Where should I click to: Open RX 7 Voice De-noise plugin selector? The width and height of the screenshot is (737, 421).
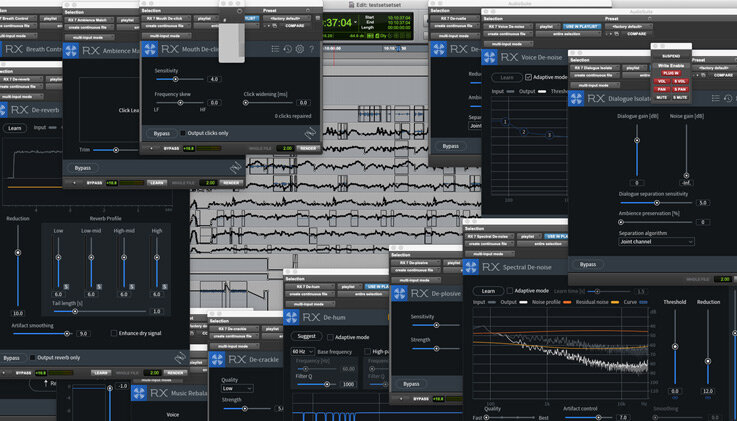(x=506, y=27)
